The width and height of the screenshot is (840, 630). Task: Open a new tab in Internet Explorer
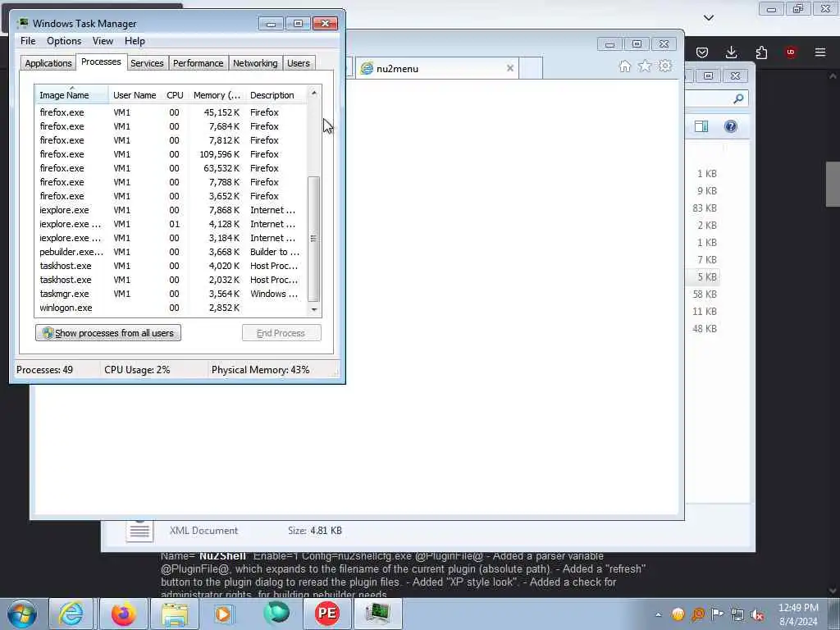click(531, 69)
